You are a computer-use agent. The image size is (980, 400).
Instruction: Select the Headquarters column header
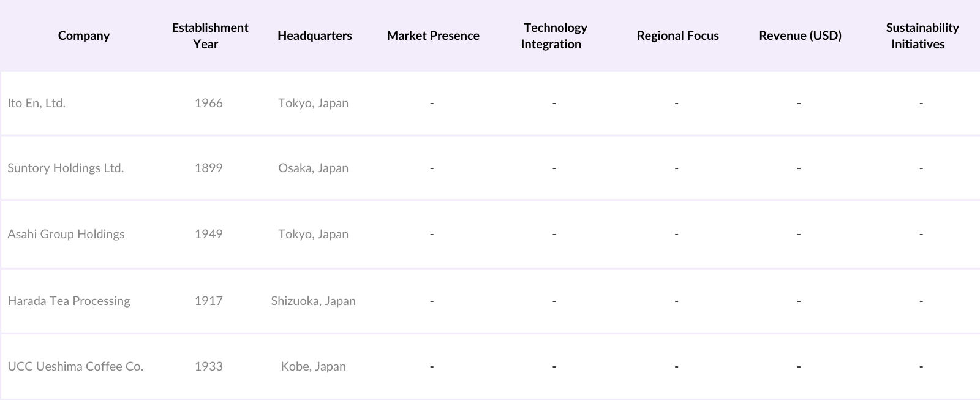tap(314, 36)
